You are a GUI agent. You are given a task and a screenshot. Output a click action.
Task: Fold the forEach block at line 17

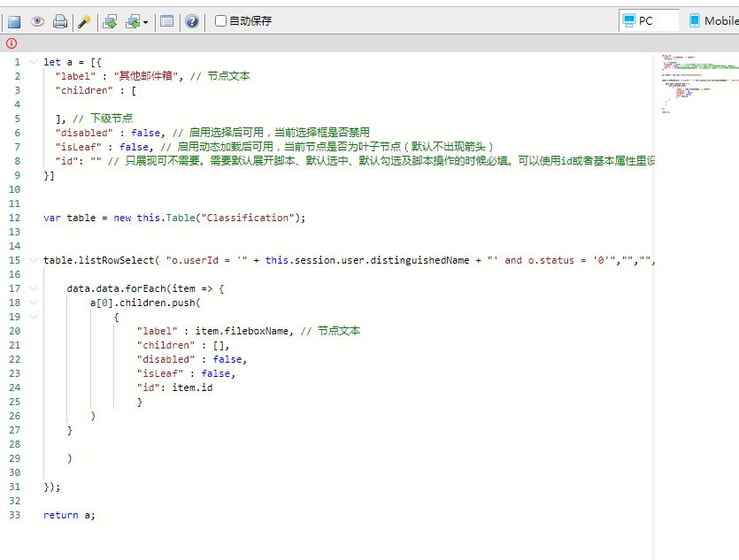click(33, 288)
